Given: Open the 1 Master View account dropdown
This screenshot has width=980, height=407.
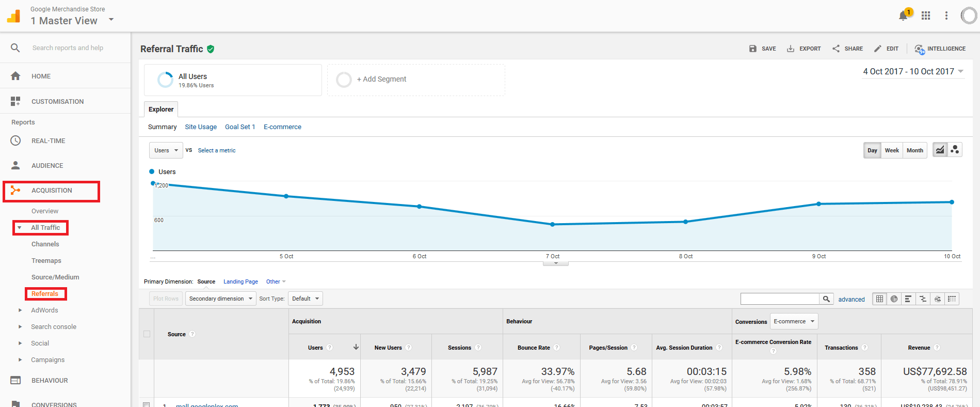Looking at the screenshot, I should tap(72, 21).
